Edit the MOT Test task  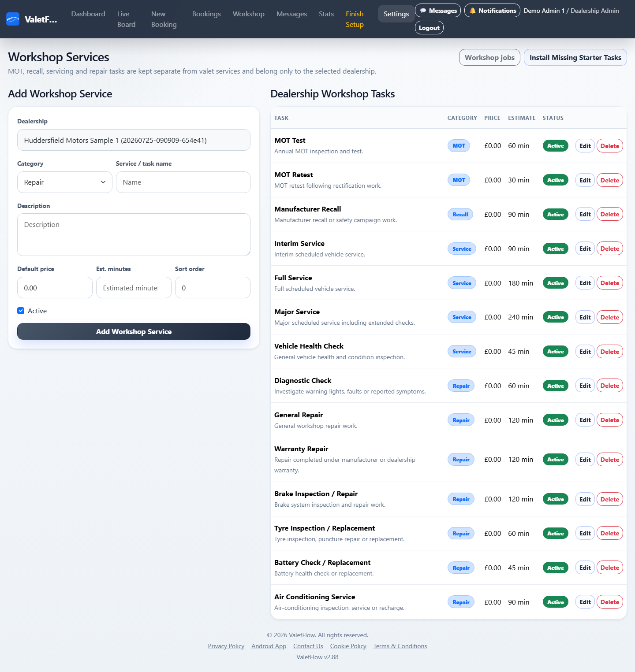point(585,146)
